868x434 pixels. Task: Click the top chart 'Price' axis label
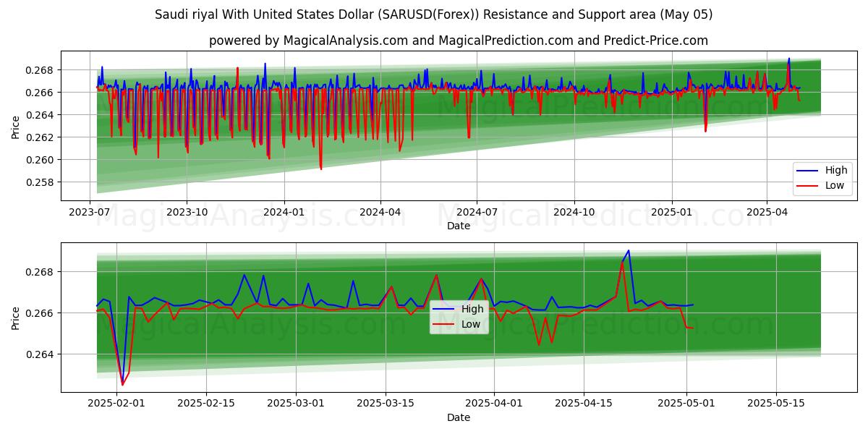(16, 126)
